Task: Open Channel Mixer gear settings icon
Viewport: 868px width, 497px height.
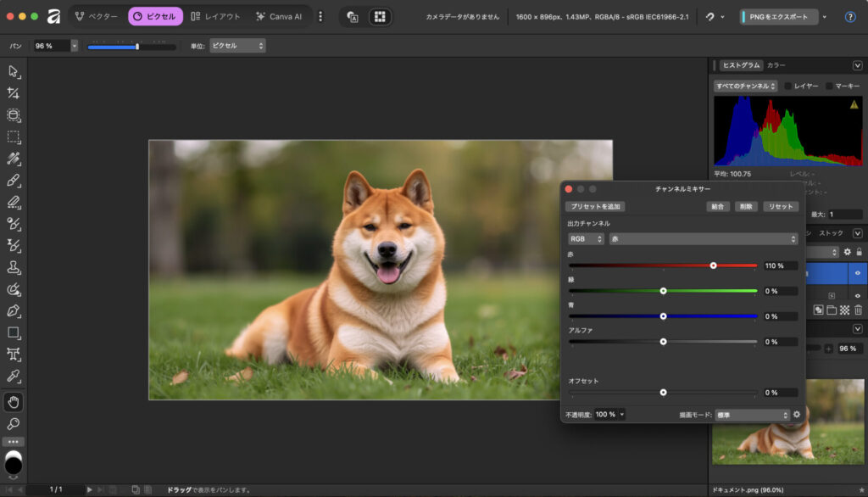Action: point(797,415)
